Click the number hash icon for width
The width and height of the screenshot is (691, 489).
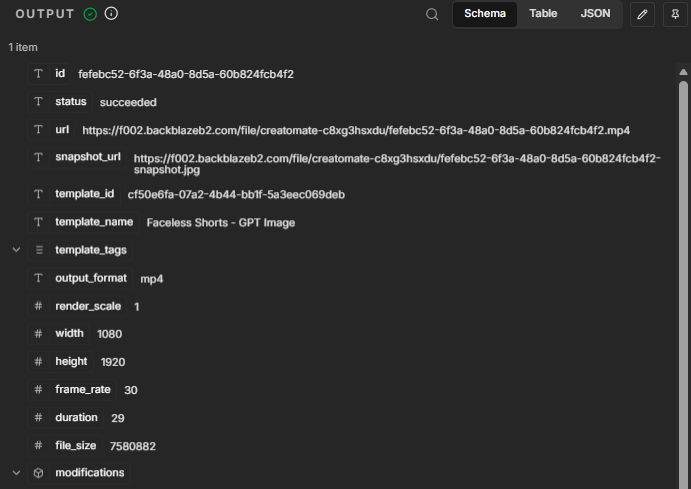tap(38, 333)
